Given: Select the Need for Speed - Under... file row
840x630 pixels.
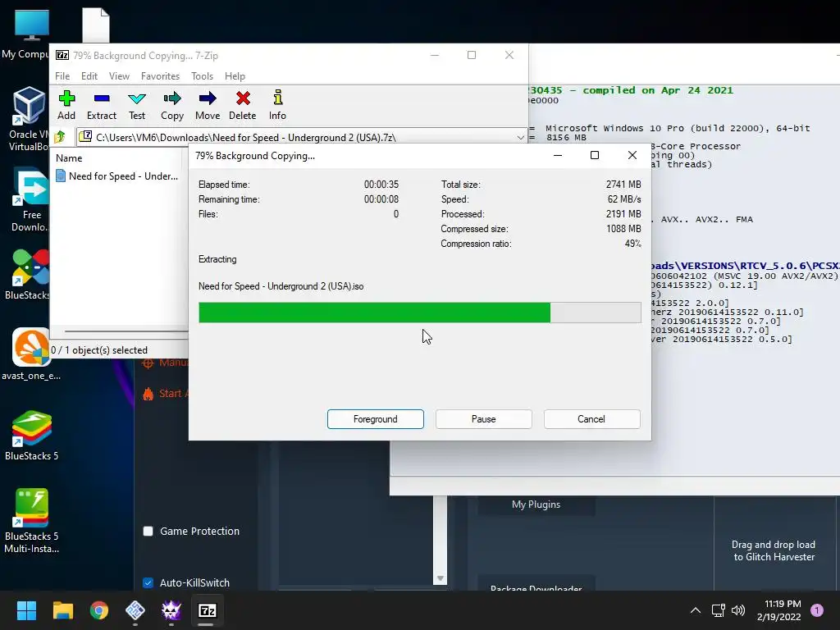Looking at the screenshot, I should tap(117, 176).
